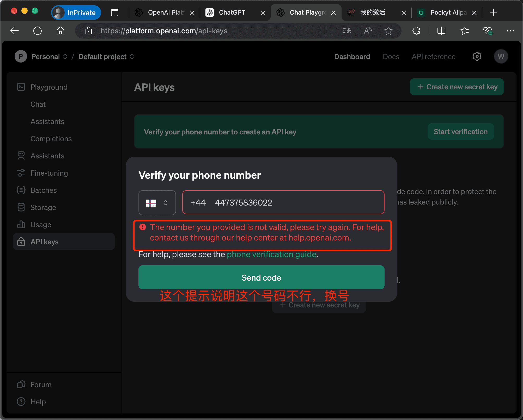The image size is (523, 420).
Task: Click the W user avatar
Action: [501, 57]
